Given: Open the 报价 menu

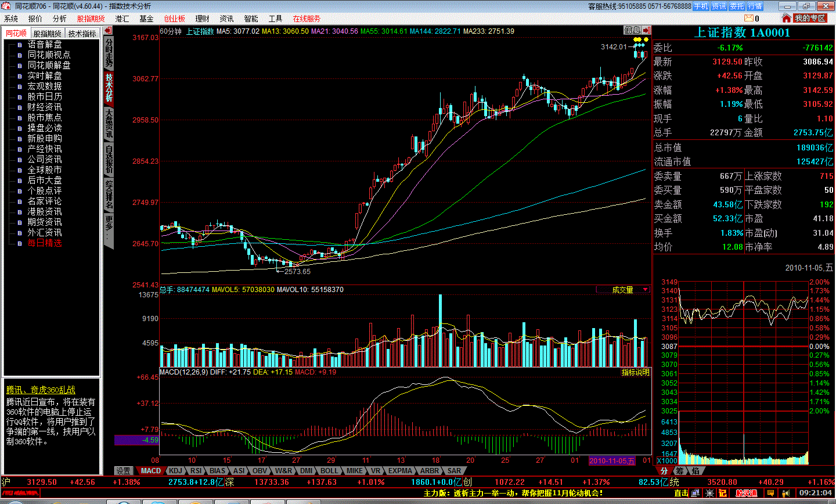Looking at the screenshot, I should (x=35, y=19).
